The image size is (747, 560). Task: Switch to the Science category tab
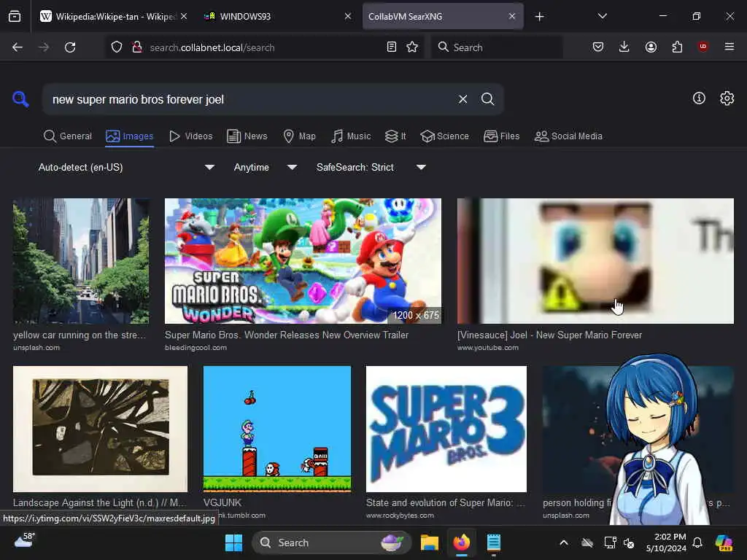click(445, 136)
